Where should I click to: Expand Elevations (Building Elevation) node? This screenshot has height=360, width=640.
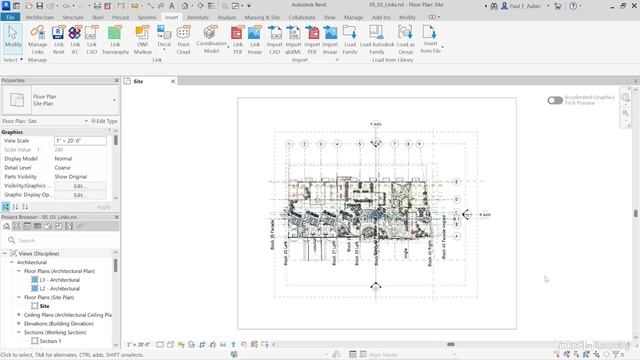[x=19, y=324]
